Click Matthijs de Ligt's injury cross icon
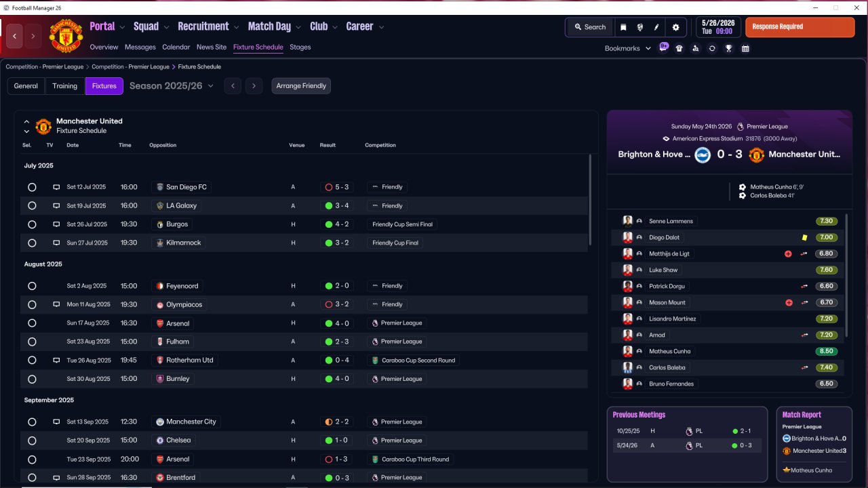This screenshot has width=868, height=488. click(x=788, y=253)
